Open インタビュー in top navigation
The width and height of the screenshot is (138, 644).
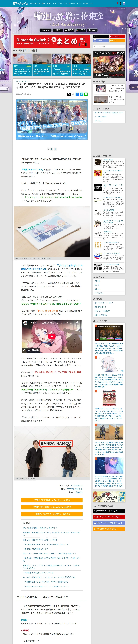(62, 4)
